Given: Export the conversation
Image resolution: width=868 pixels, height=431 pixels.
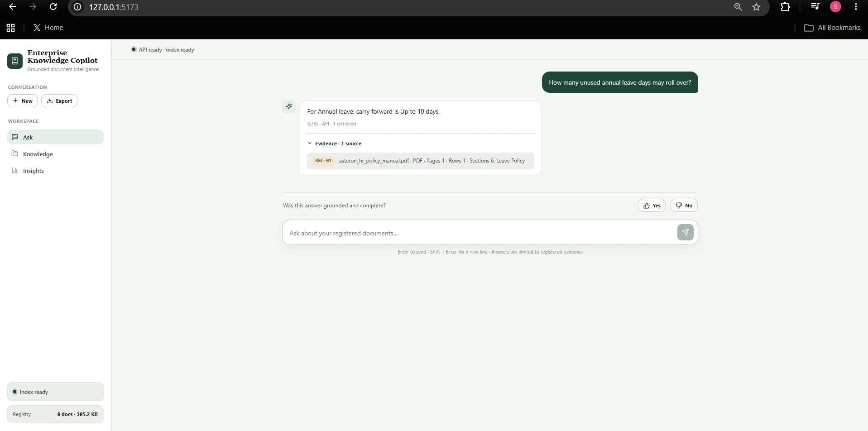Looking at the screenshot, I should point(59,101).
